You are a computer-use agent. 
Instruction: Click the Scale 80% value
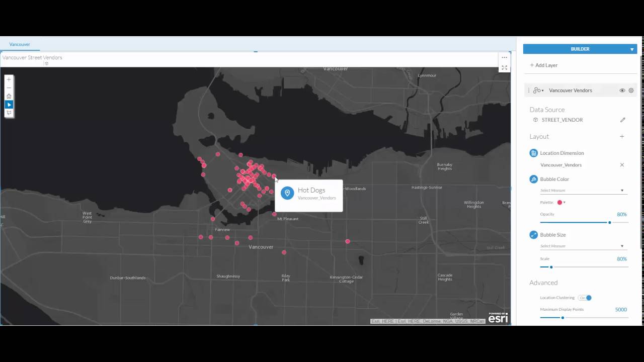(622, 259)
